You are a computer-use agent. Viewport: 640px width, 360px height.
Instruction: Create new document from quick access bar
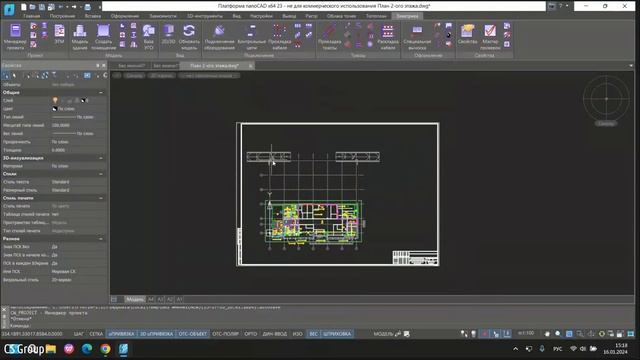[24, 7]
